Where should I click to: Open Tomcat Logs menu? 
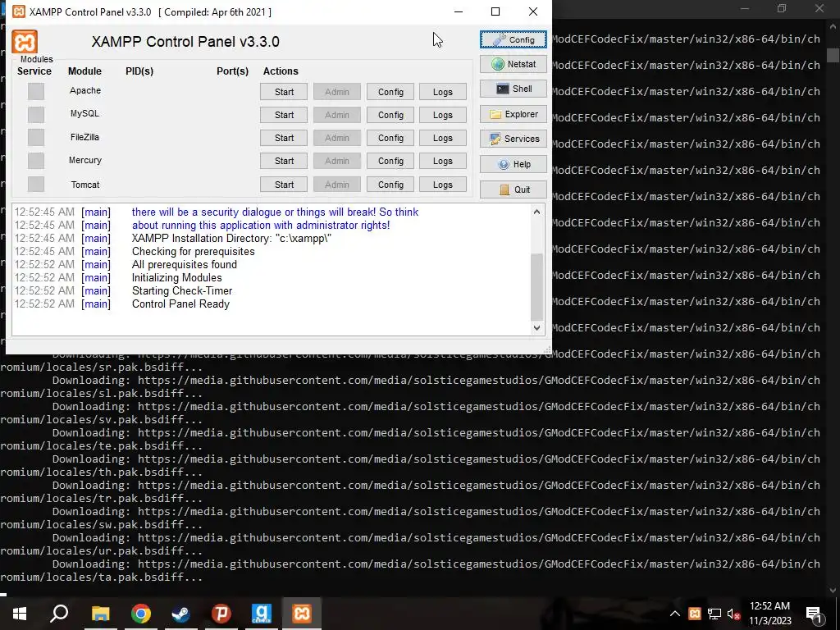(442, 185)
